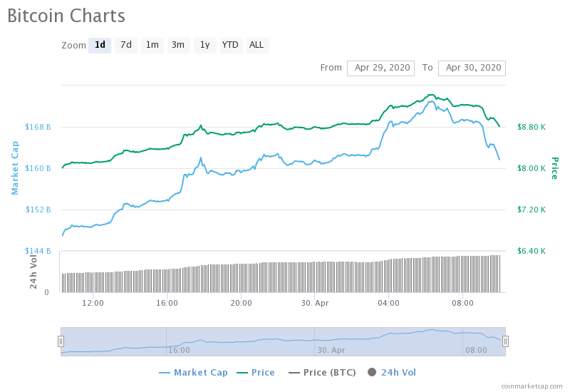Click the 30. Apr main axis label
The height and width of the screenshot is (392, 570).
pos(315,303)
